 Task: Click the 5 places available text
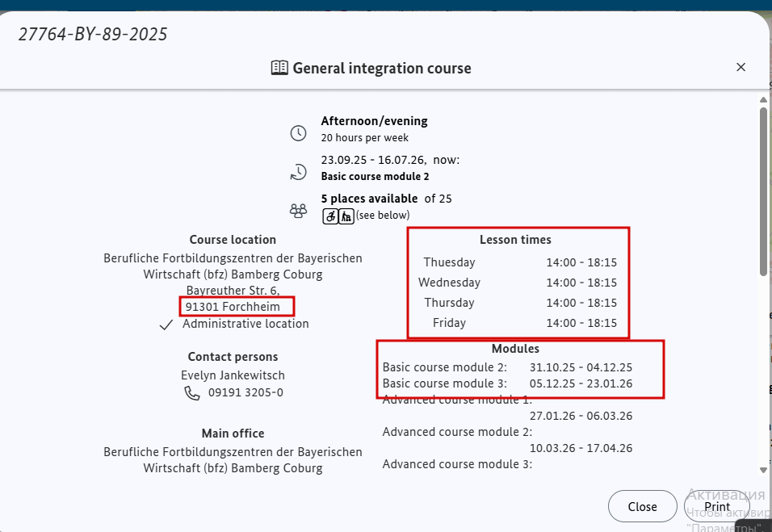(369, 199)
